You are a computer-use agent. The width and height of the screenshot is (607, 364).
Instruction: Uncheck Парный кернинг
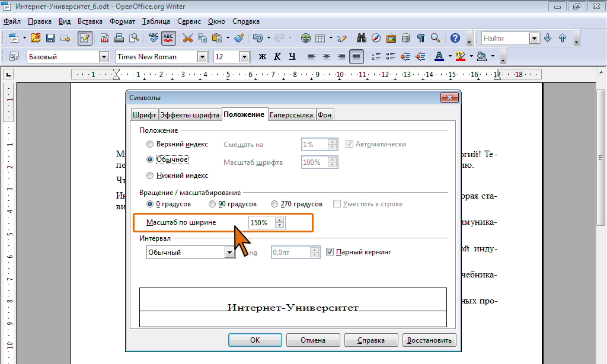(330, 252)
